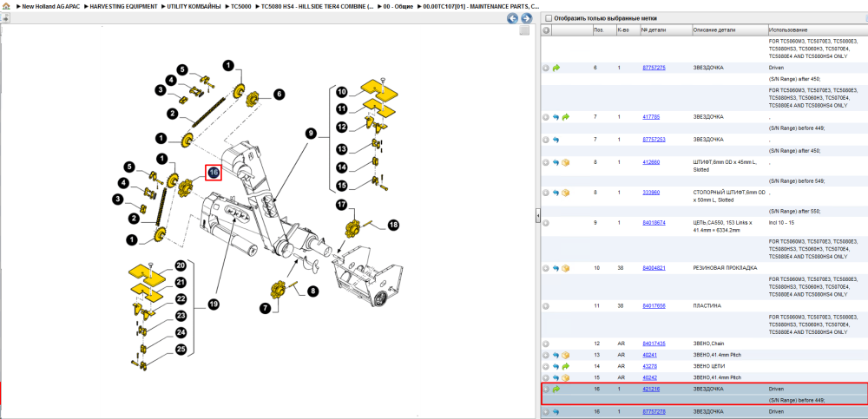Select callout 6 on the diagram
Viewport: 868px width, 419px height.
(279, 95)
